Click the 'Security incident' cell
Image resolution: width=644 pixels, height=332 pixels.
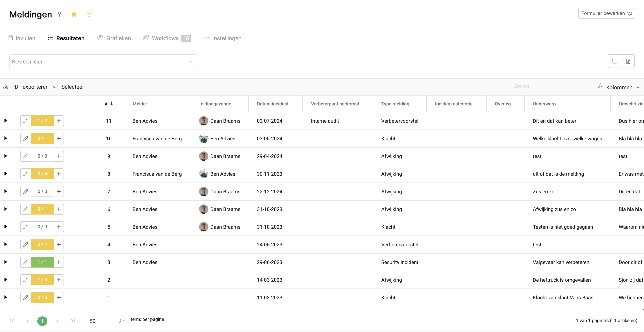400,262
